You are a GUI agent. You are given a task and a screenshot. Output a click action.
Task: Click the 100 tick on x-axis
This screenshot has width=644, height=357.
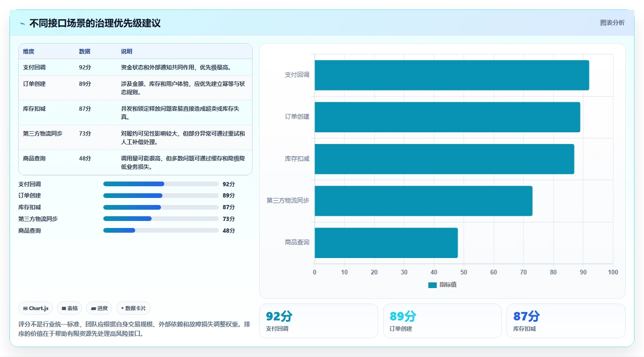613,273
